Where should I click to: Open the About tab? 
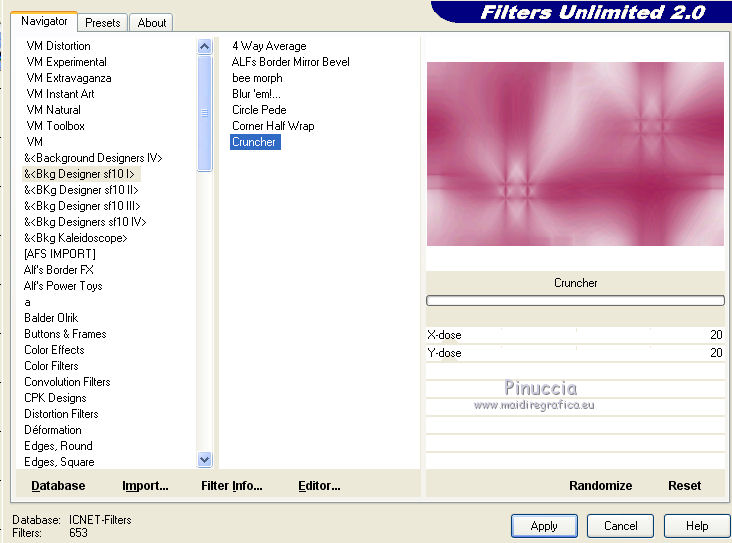(151, 23)
